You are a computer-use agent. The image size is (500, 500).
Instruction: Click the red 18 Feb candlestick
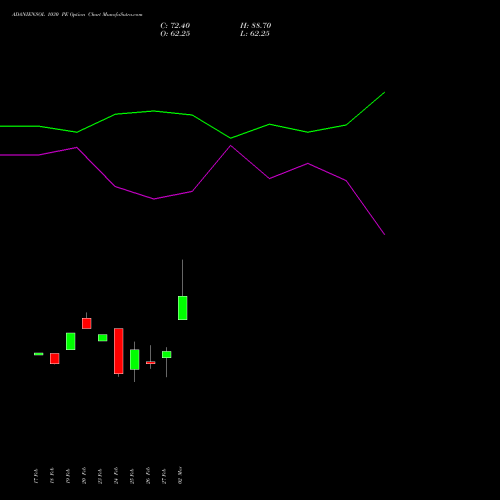55,358
